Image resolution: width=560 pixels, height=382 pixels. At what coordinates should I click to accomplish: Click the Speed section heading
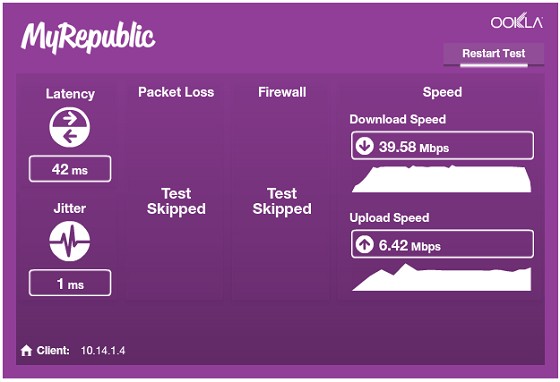click(x=442, y=92)
